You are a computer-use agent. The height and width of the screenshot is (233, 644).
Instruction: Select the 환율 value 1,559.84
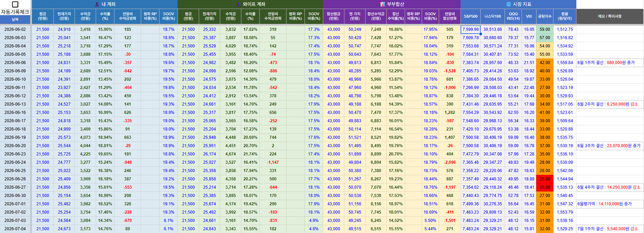(x=565, y=63)
